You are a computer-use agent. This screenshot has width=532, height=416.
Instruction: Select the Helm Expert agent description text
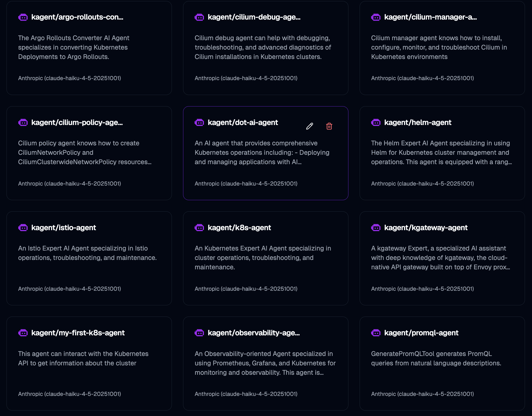pyautogui.click(x=441, y=152)
